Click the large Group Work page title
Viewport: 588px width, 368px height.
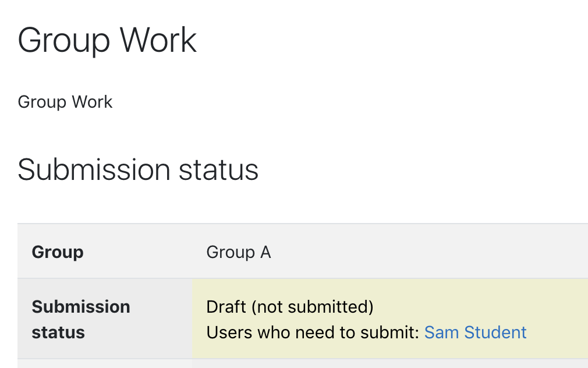pyautogui.click(x=107, y=40)
